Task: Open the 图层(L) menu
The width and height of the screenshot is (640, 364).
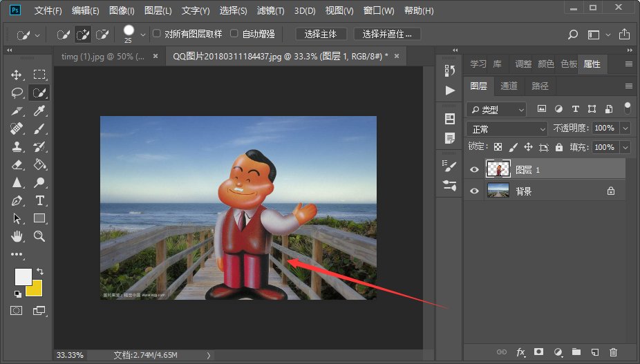Action: coord(158,10)
